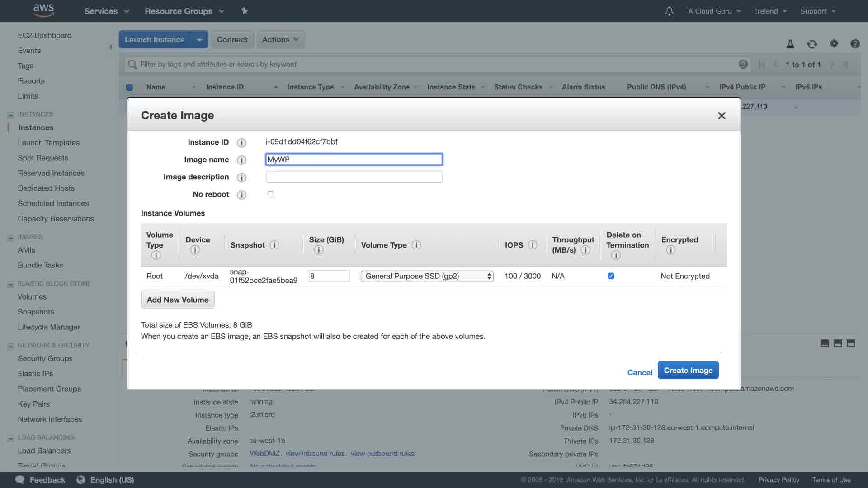Click the notifications bell icon
The image size is (868, 488).
pyautogui.click(x=669, y=11)
